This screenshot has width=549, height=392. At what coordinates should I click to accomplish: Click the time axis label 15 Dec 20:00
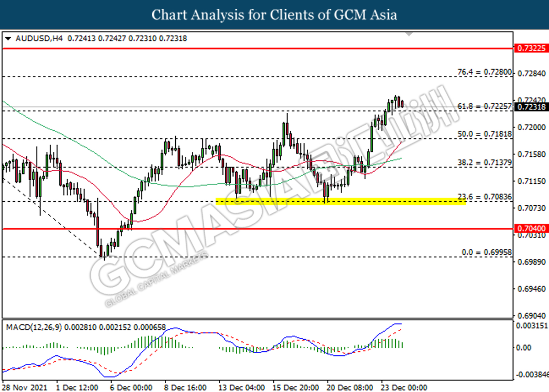[x=296, y=387]
